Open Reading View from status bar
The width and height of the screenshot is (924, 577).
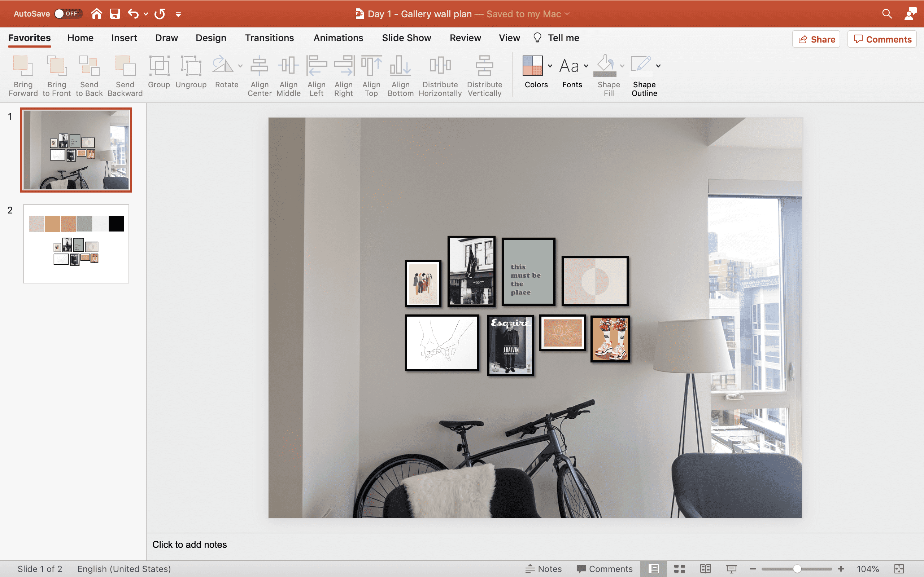705,569
